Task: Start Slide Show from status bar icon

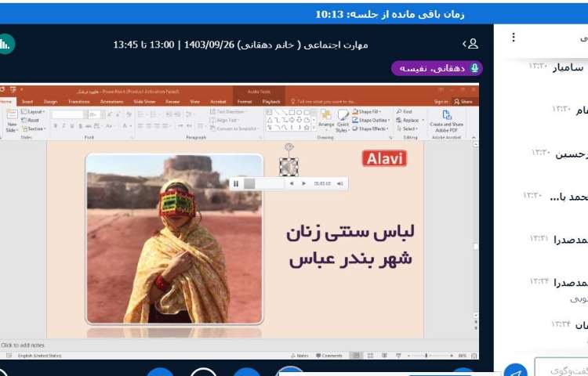Action: 398,356
